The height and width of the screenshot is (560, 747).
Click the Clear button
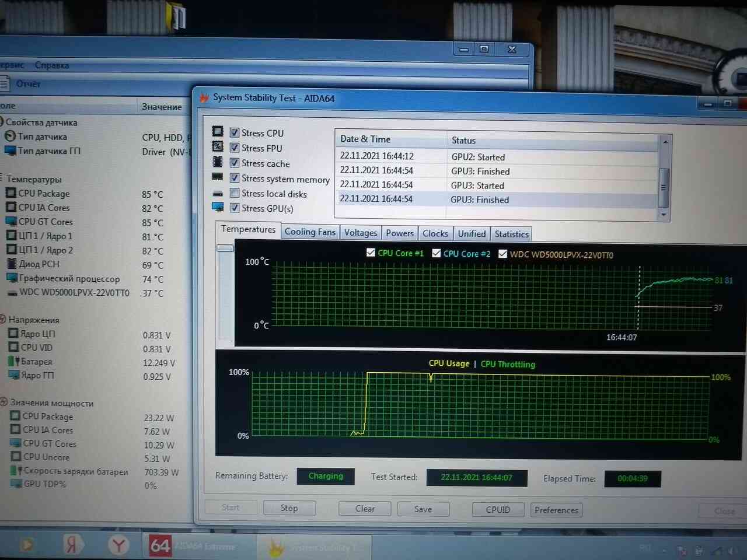click(x=365, y=509)
